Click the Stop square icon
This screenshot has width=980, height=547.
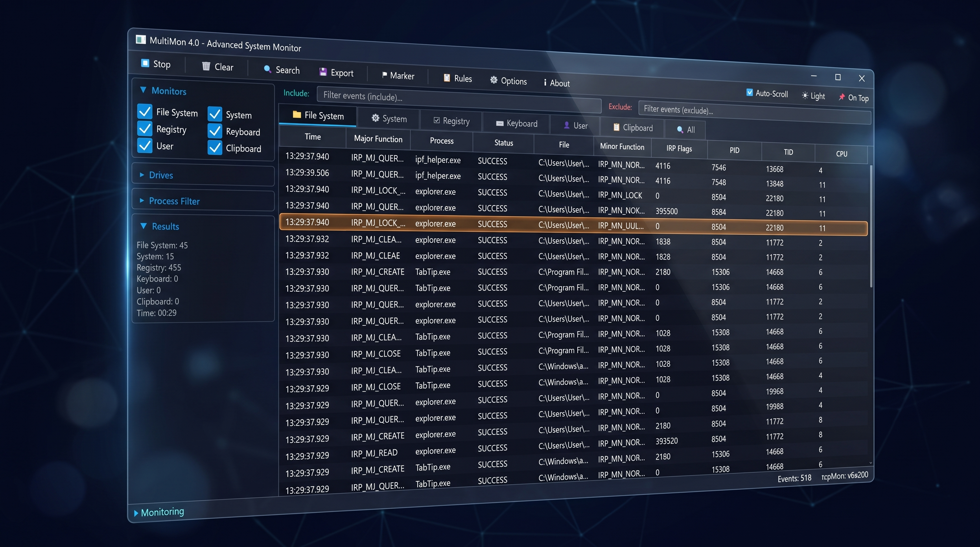145,63
